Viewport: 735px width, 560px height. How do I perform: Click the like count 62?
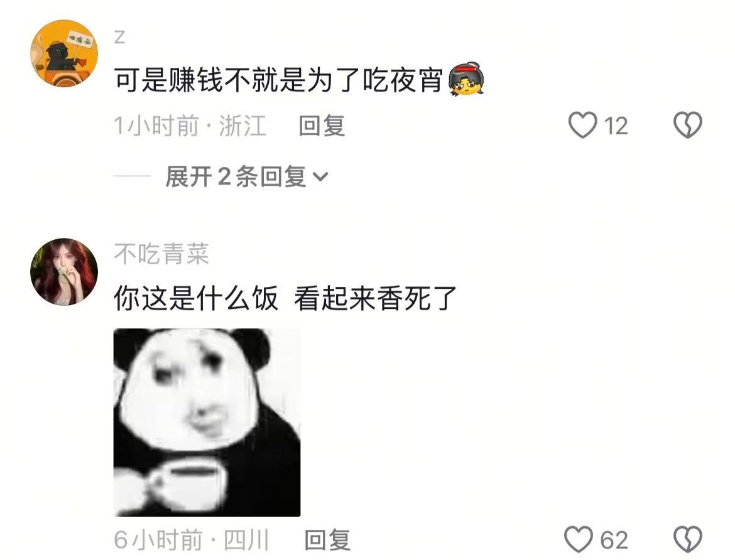pyautogui.click(x=614, y=541)
